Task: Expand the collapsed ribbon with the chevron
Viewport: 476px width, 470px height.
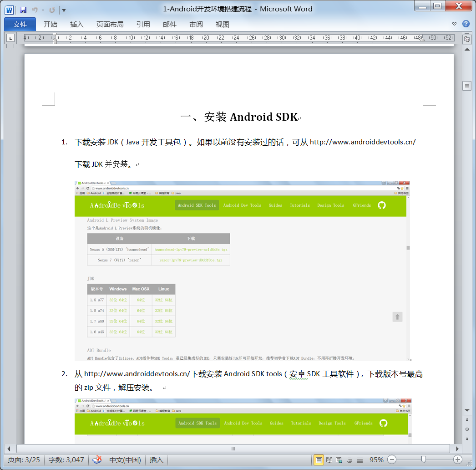Action: tap(454, 24)
